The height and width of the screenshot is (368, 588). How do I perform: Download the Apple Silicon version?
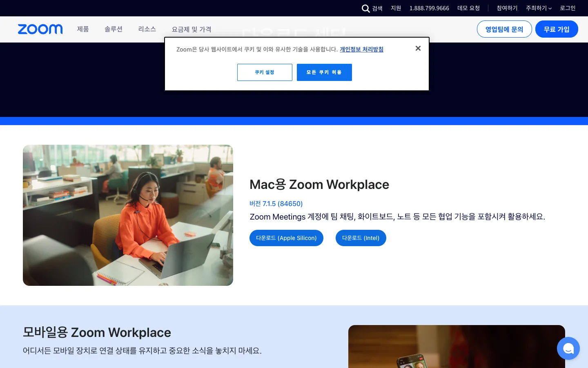point(286,238)
